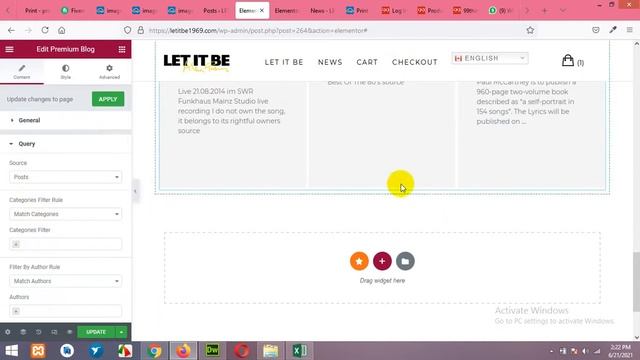This screenshot has width=640, height=360.
Task: Click the shopping bag cart icon
Action: pyautogui.click(x=568, y=61)
